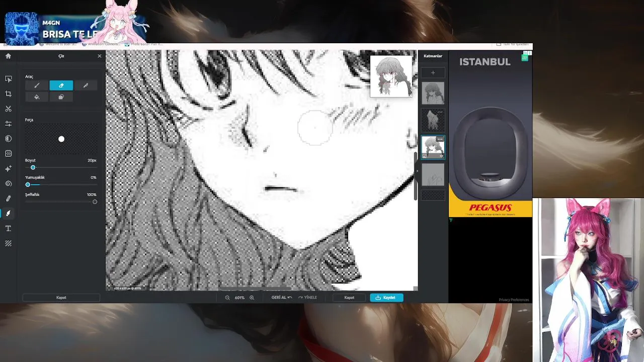The height and width of the screenshot is (362, 644).
Task: Click the Fırça brush preview box
Action: point(61,139)
